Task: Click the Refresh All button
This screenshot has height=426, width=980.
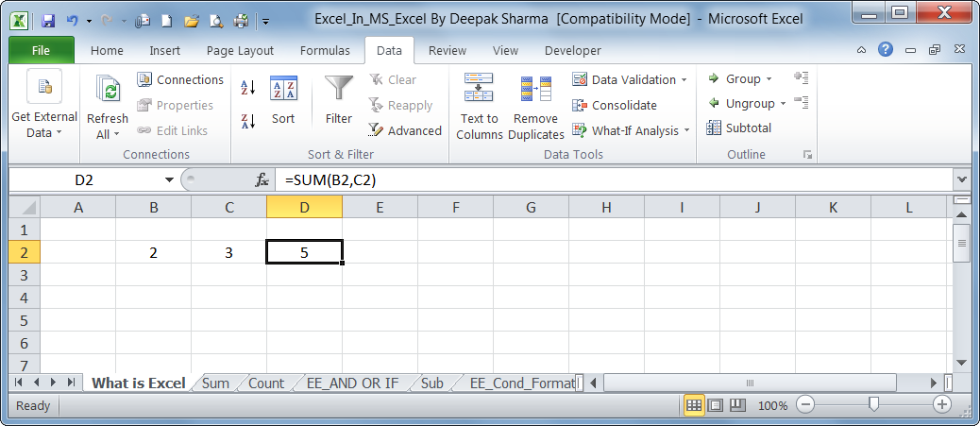Action: [x=108, y=107]
